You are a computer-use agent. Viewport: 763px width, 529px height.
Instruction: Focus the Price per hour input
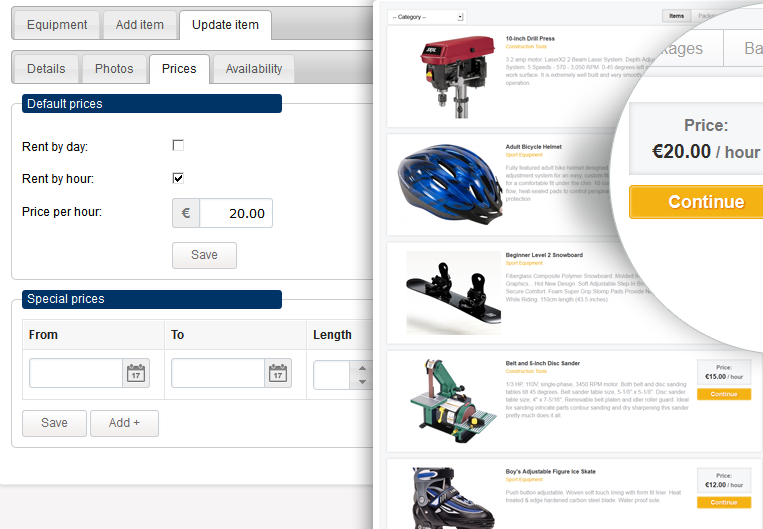click(x=236, y=213)
